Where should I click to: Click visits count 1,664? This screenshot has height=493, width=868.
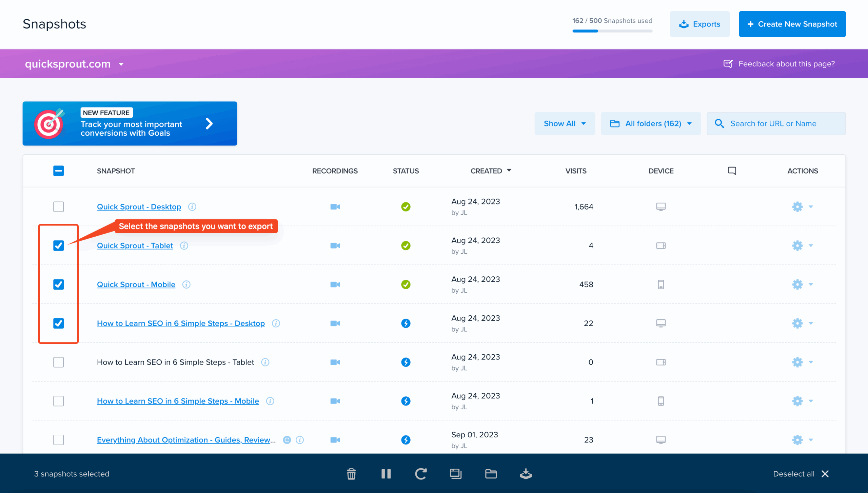click(584, 206)
